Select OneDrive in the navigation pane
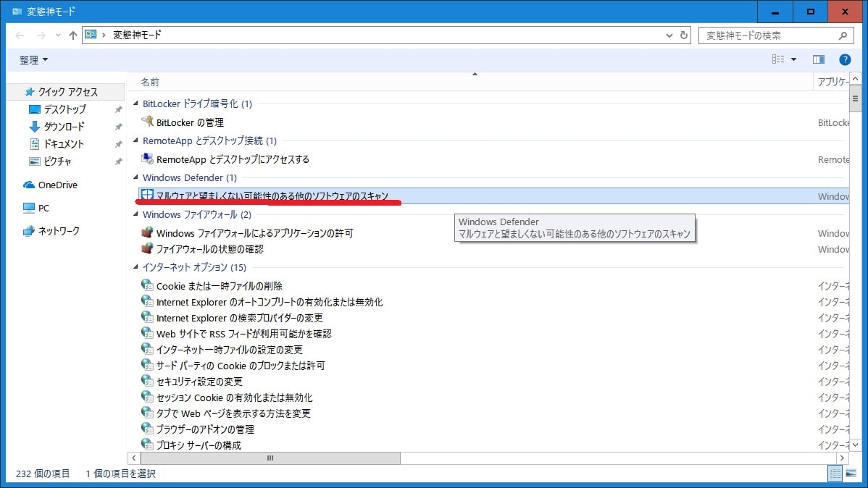Screen dimensions: 868x488 point(50,185)
